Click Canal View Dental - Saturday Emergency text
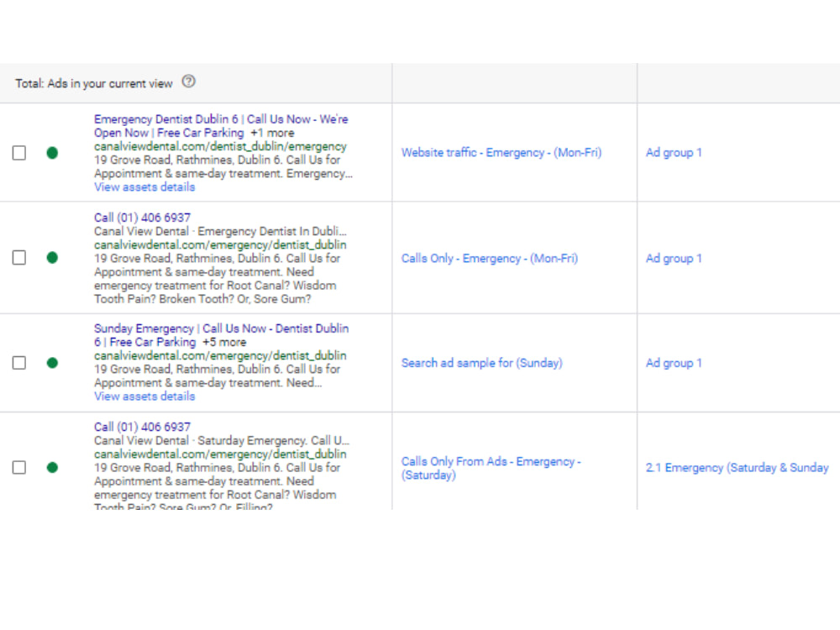840x630 pixels. click(x=221, y=440)
